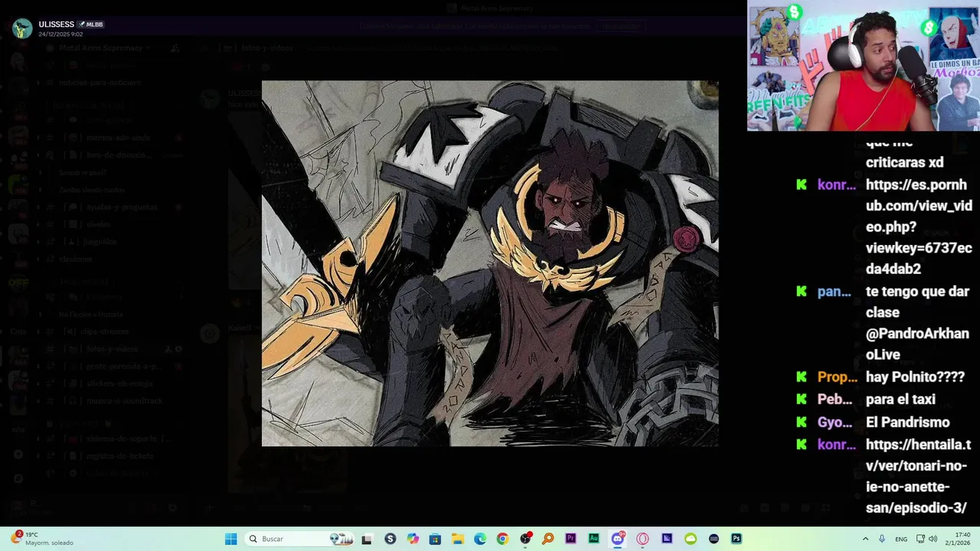This screenshot has height=551, width=980.
Task: Click chat message "hay Polnito????"
Action: click(915, 377)
